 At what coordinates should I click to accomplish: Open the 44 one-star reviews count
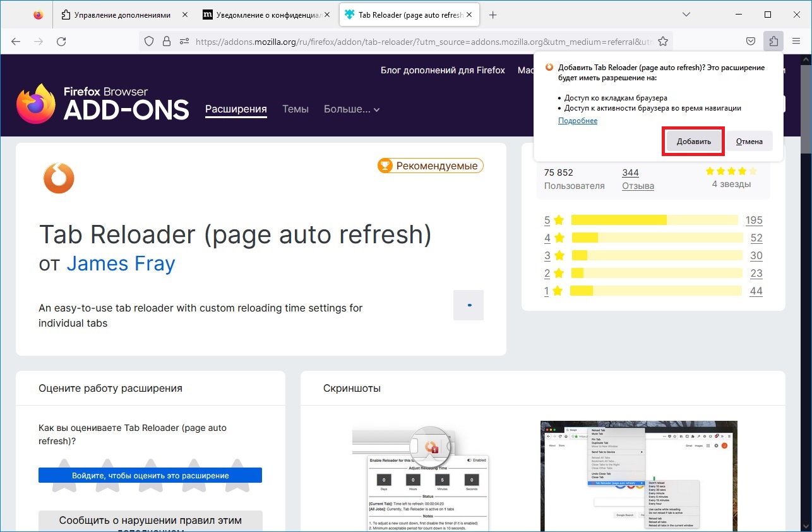pyautogui.click(x=756, y=291)
